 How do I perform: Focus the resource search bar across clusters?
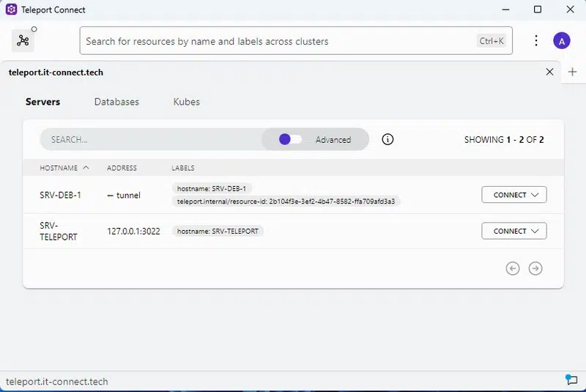(278, 41)
